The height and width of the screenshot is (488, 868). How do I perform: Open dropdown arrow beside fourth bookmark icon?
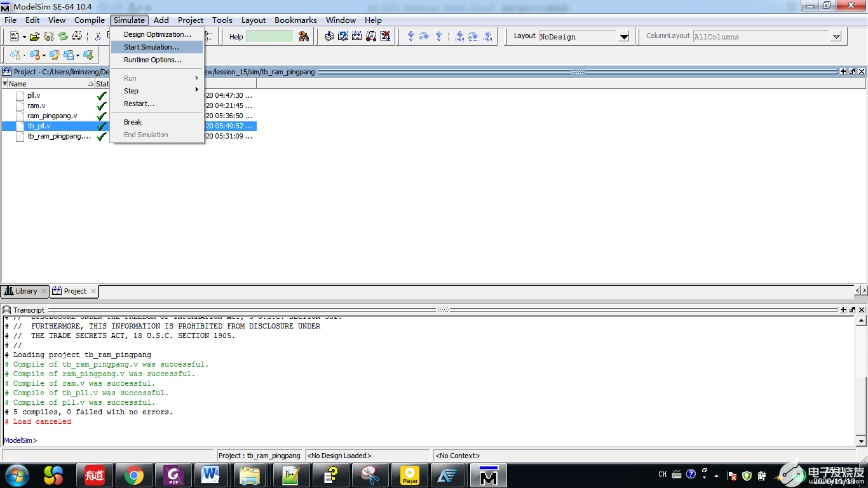(78, 55)
